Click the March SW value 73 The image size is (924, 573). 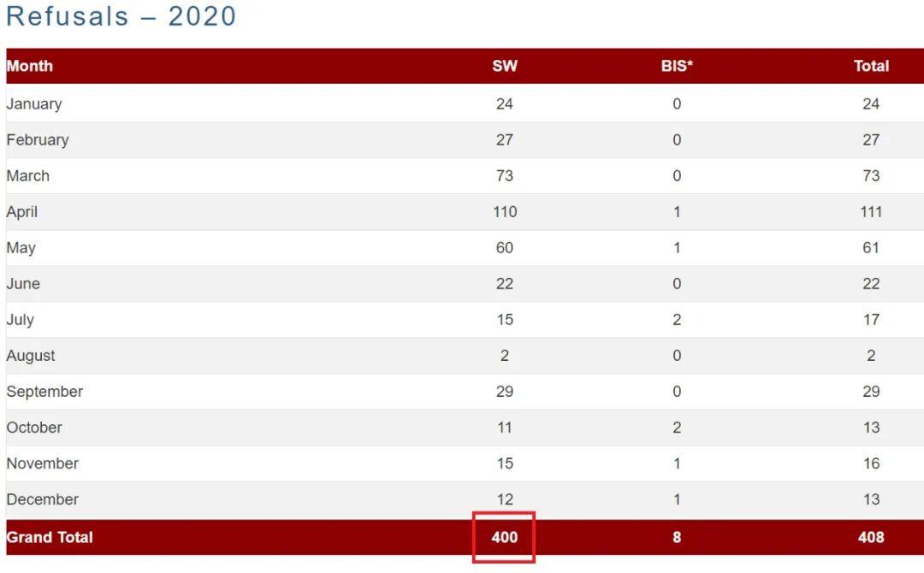(x=505, y=175)
